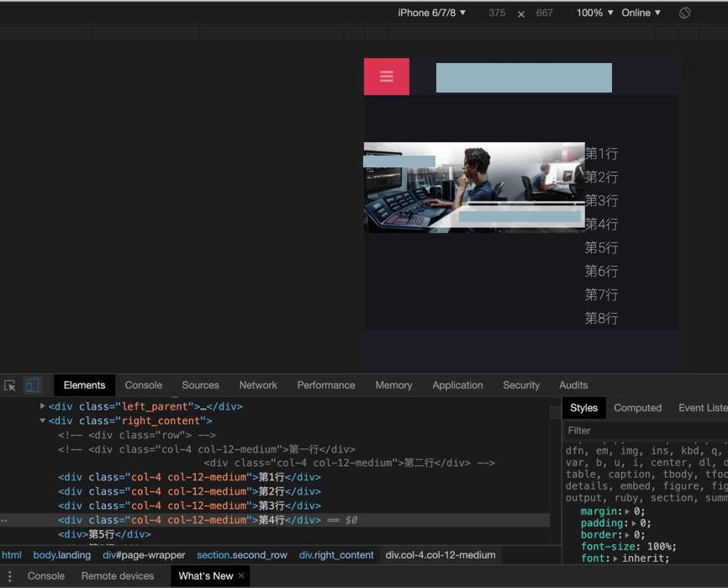728x588 pixels.
Task: Close the What's New drawer tab
Action: tap(241, 575)
